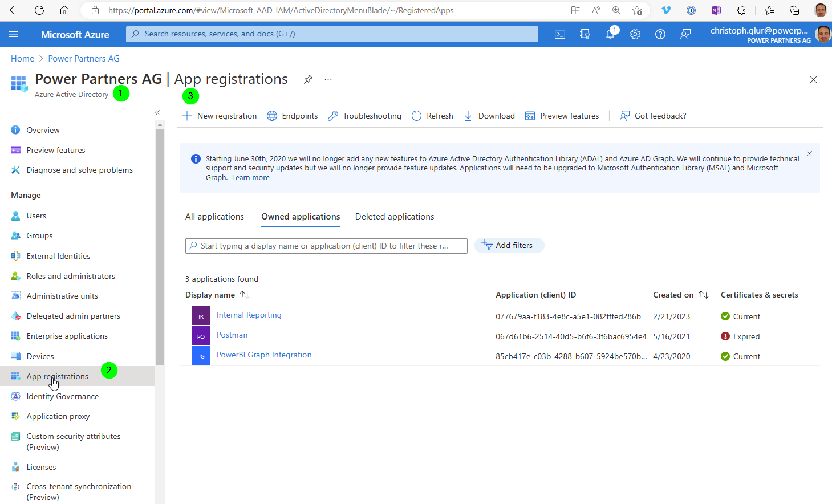Click the Add filters button
The height and width of the screenshot is (504, 832).
click(509, 245)
